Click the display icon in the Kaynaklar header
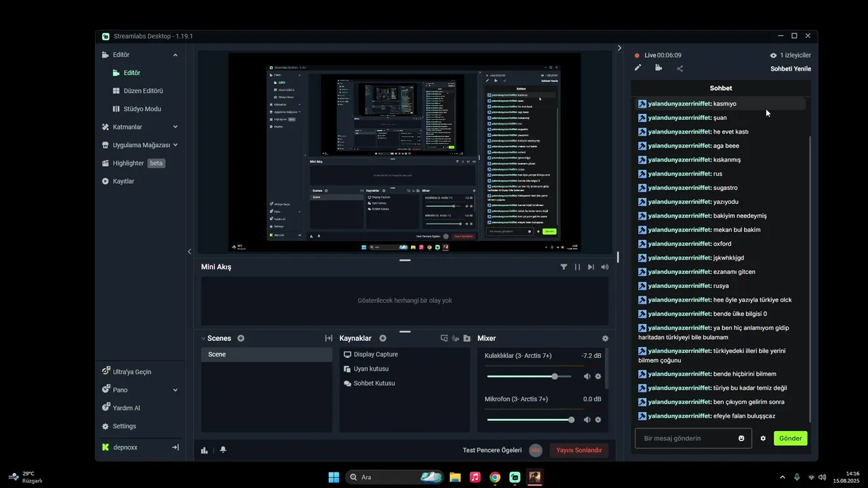 point(444,338)
